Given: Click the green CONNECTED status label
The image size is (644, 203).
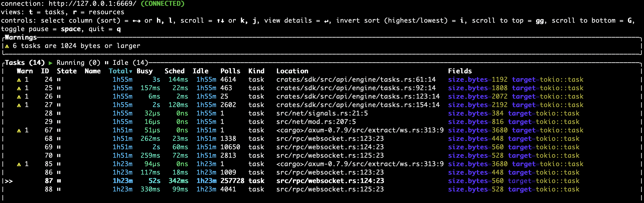Looking at the screenshot, I should coord(163,4).
